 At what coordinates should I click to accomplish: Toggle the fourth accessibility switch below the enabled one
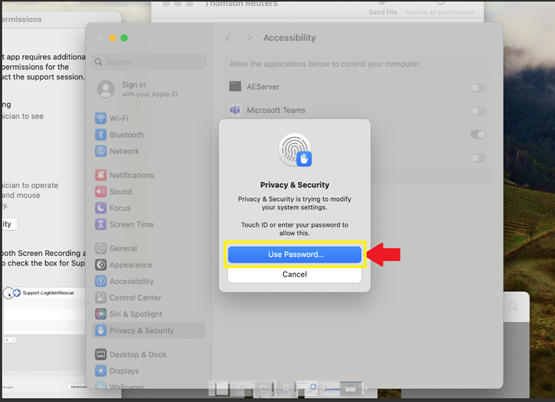(x=478, y=158)
